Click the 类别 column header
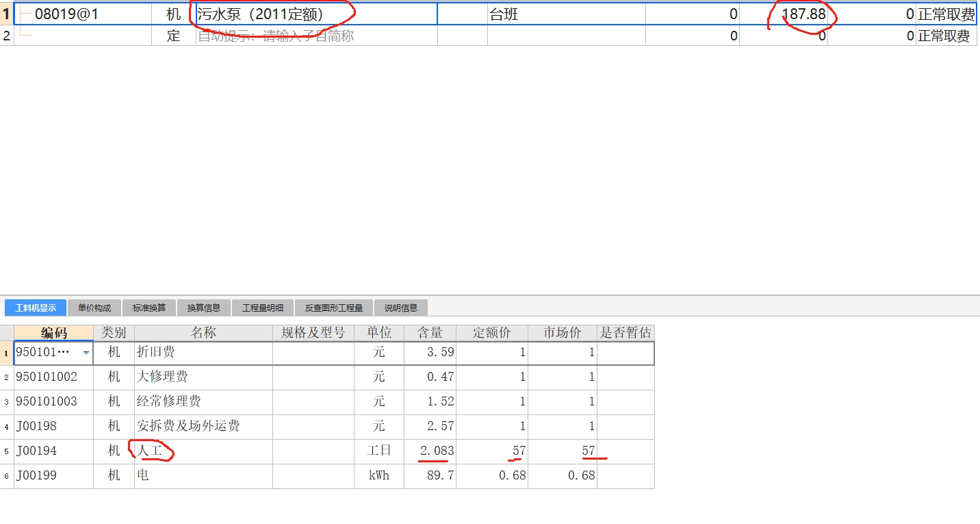Viewport: 980px width, 524px height. 114,333
